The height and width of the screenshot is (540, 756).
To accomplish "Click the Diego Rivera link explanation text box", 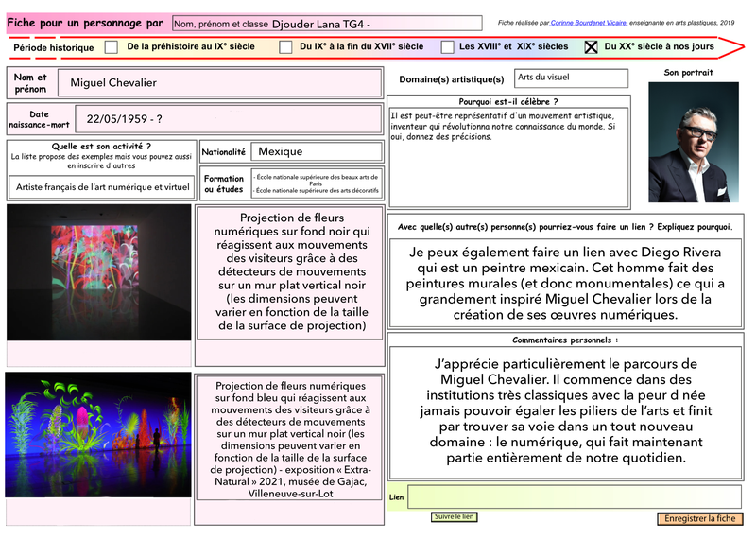I will coord(566,283).
